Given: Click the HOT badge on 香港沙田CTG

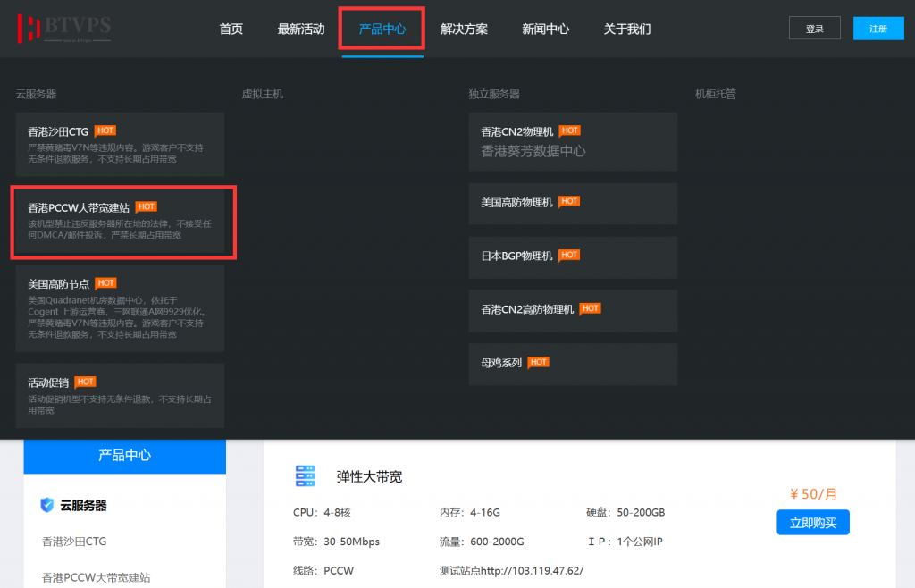Looking at the screenshot, I should [105, 130].
